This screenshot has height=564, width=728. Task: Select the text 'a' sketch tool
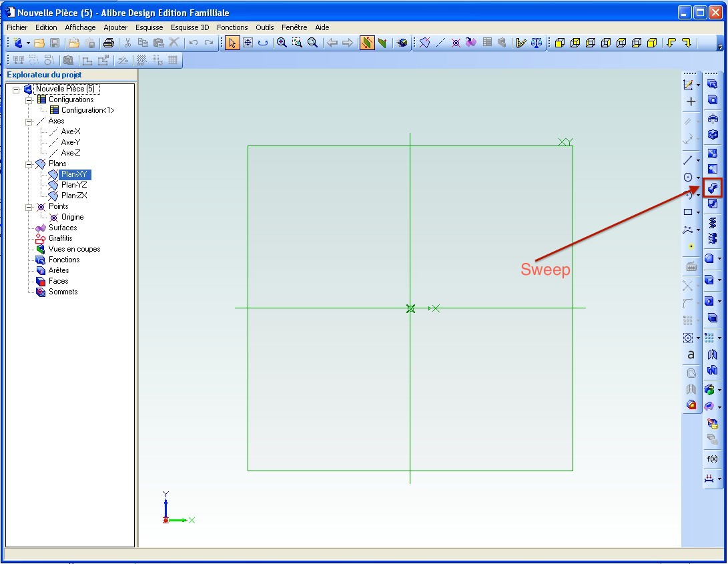click(691, 354)
